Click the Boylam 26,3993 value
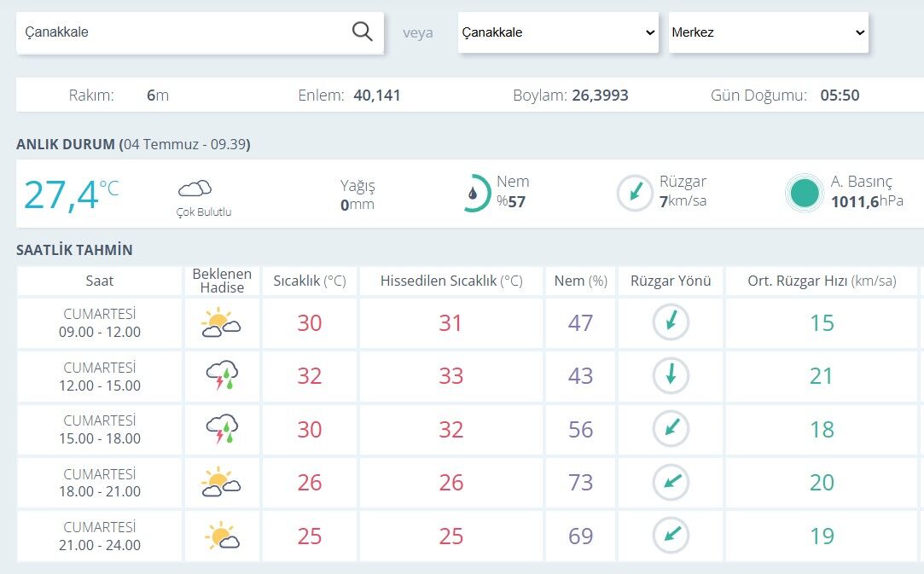Image resolution: width=924 pixels, height=574 pixels. tap(600, 95)
